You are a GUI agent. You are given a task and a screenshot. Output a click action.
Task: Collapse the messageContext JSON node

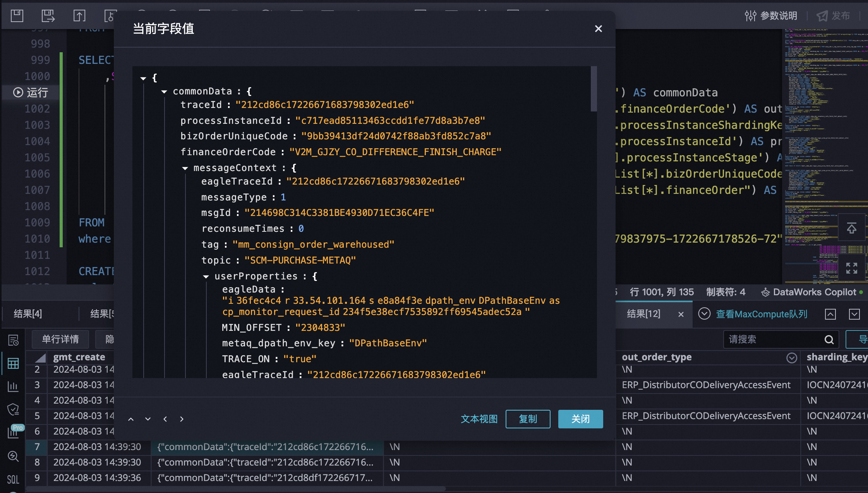click(185, 168)
